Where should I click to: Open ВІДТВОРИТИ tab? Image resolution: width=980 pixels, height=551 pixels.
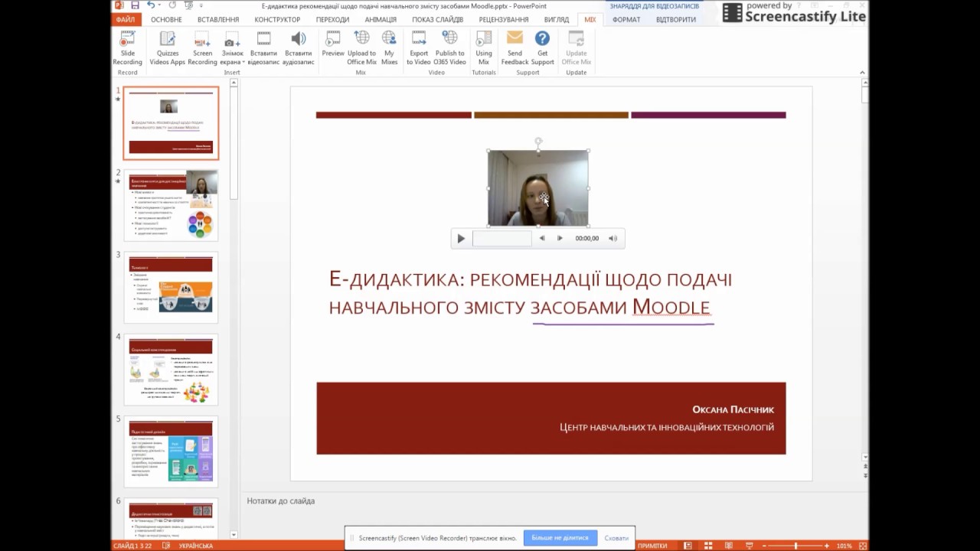(676, 20)
